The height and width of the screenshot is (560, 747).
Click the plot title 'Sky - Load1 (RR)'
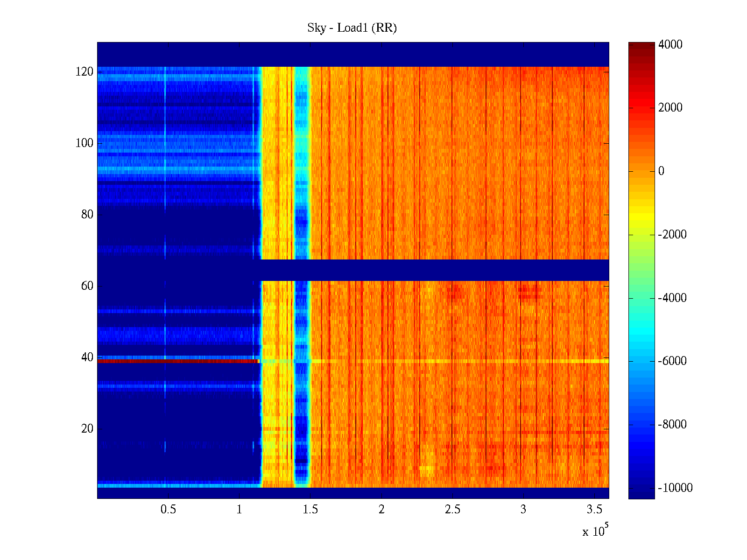tap(352, 28)
